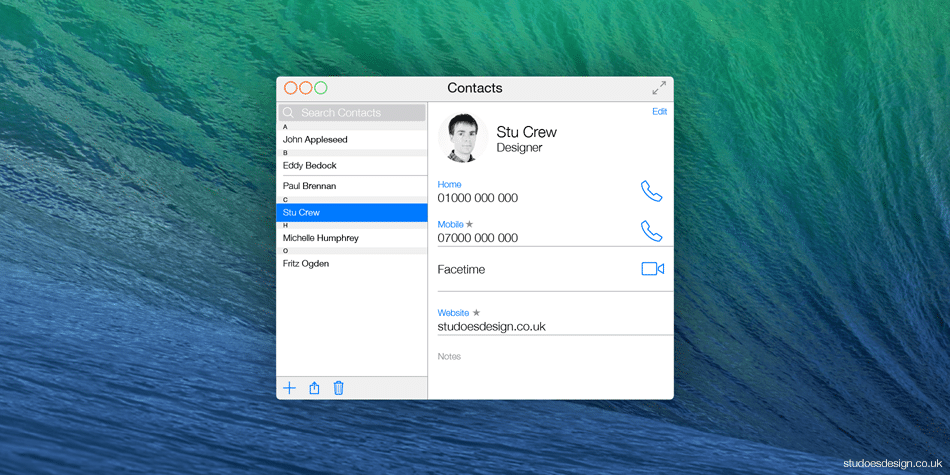Select Michelle Humphrey contact
Viewport: 950px width, 475px height.
(320, 238)
